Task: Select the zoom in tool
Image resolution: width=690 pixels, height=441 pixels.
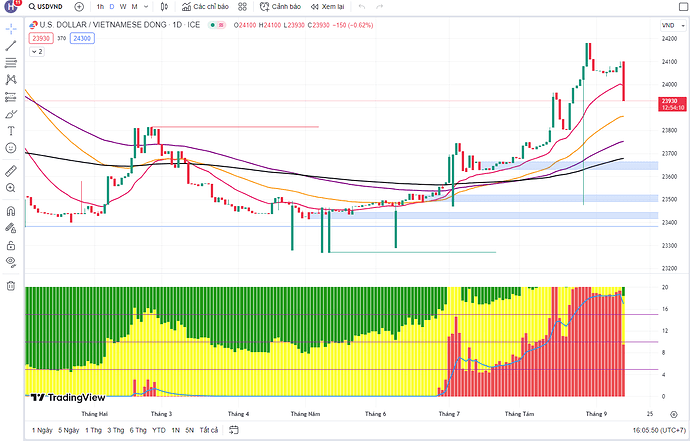Action: click(11, 188)
